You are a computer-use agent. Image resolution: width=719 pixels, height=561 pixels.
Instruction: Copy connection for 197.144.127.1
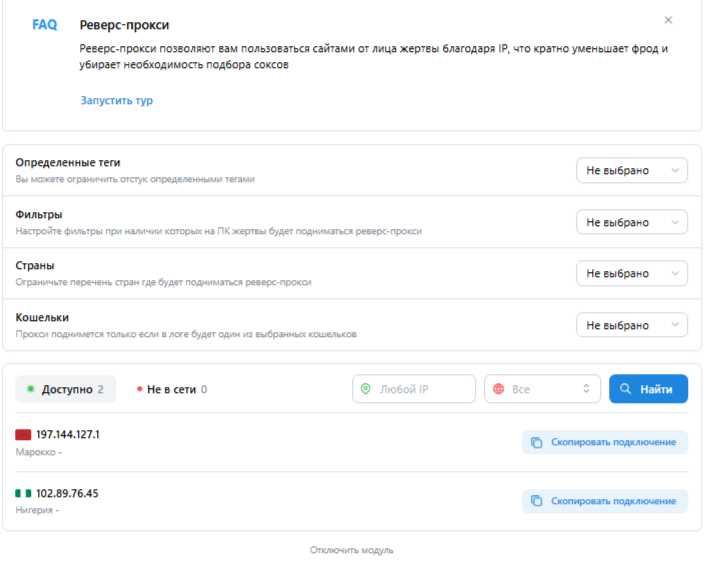click(x=605, y=442)
